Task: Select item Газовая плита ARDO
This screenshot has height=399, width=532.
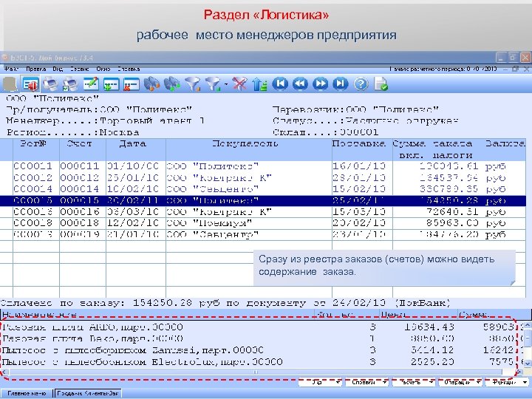Action: coord(92,327)
